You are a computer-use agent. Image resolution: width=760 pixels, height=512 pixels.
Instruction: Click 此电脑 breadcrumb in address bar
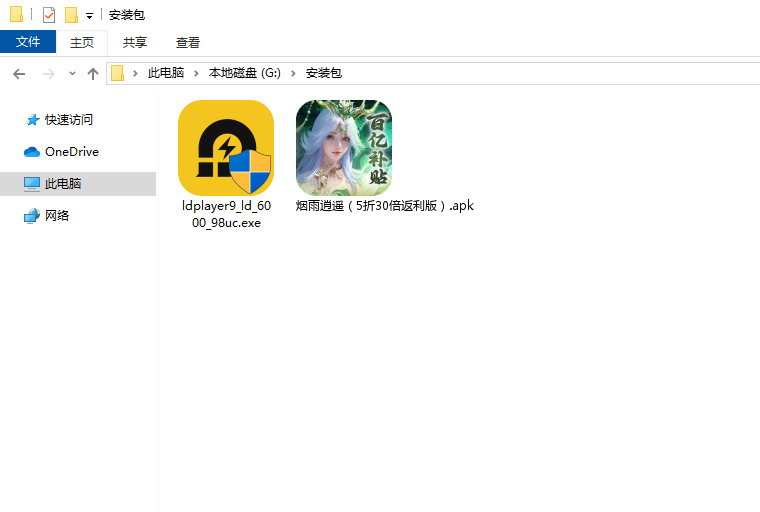166,74
